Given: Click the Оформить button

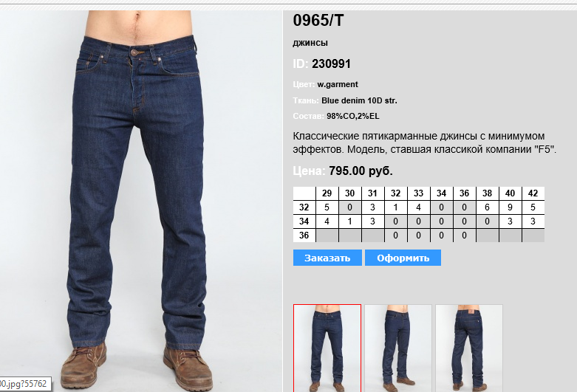Looking at the screenshot, I should 403,258.
